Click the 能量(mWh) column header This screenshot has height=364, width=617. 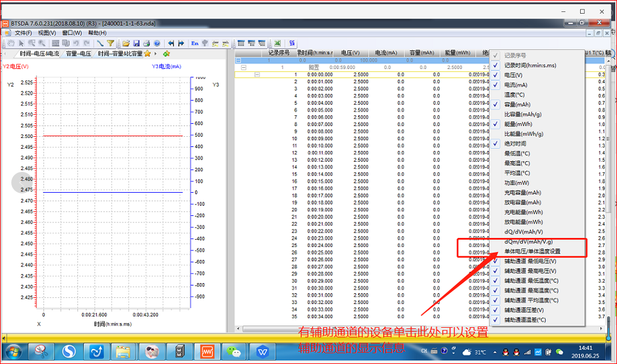click(457, 53)
